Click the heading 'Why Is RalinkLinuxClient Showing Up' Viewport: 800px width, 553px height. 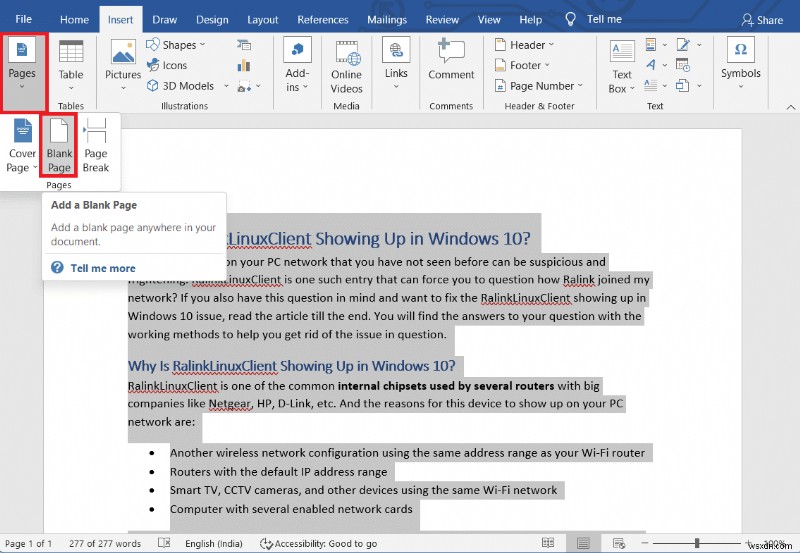(x=291, y=366)
